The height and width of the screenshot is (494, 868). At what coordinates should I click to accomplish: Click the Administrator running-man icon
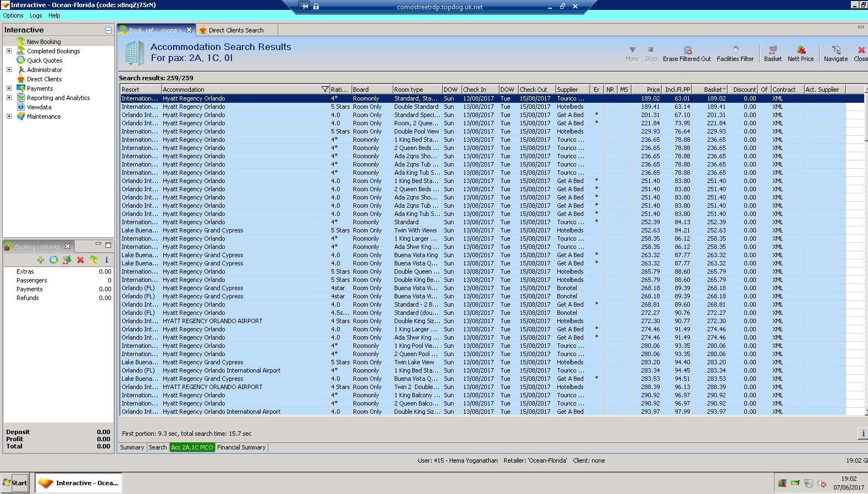pyautogui.click(x=21, y=70)
